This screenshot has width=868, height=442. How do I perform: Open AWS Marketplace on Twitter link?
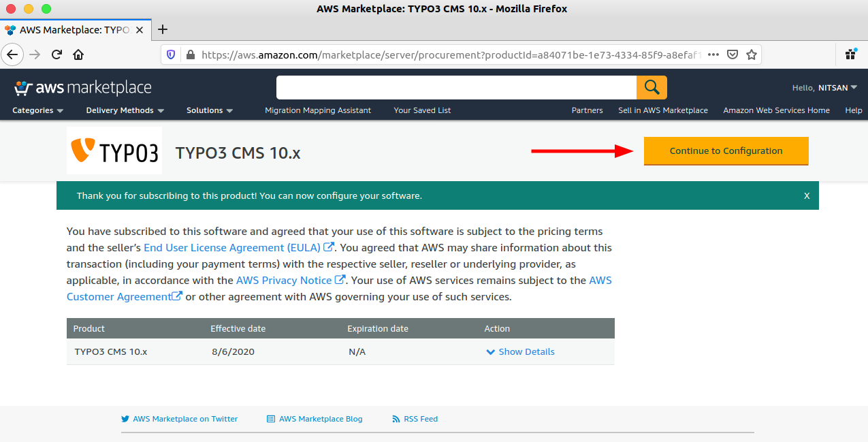185,419
